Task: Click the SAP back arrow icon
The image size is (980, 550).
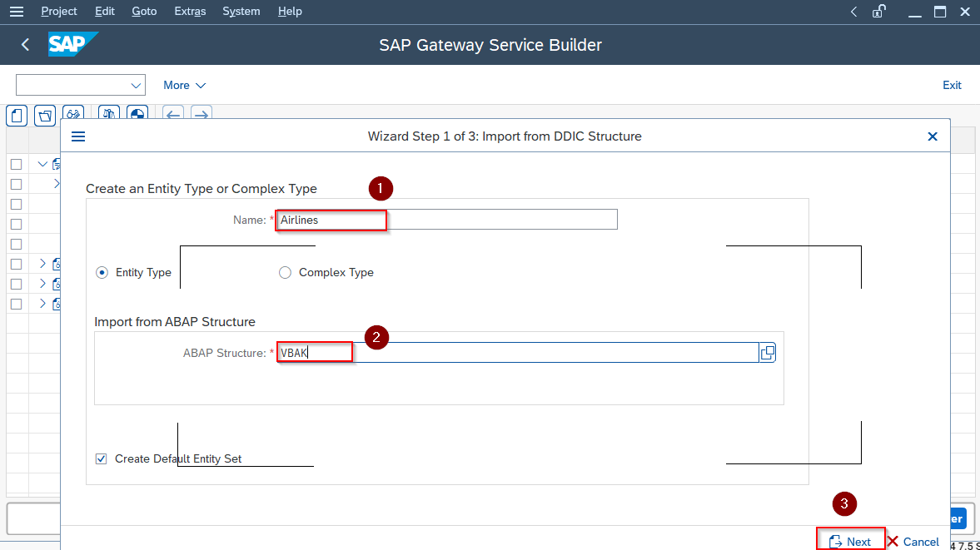Action: 25,45
